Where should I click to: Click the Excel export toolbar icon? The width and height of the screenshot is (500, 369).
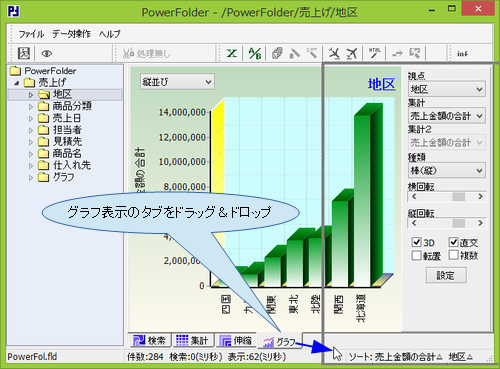click(232, 53)
